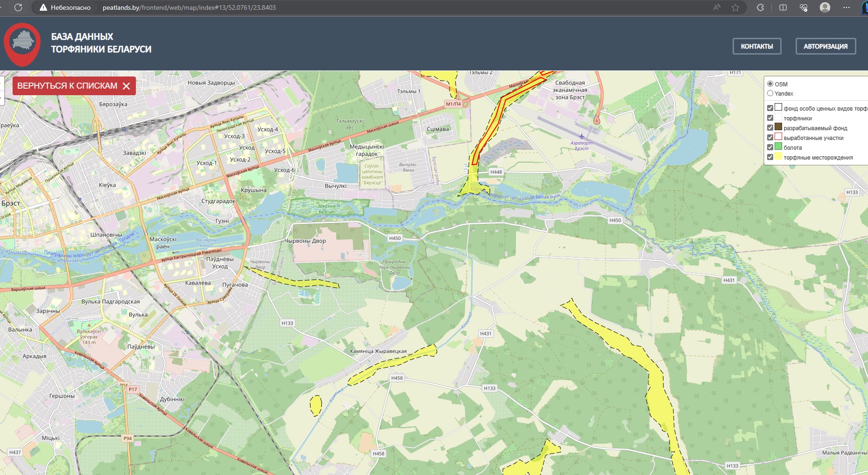The image size is (868, 475).
Task: Open Browser essentials heartbeat icon
Action: click(x=804, y=7)
